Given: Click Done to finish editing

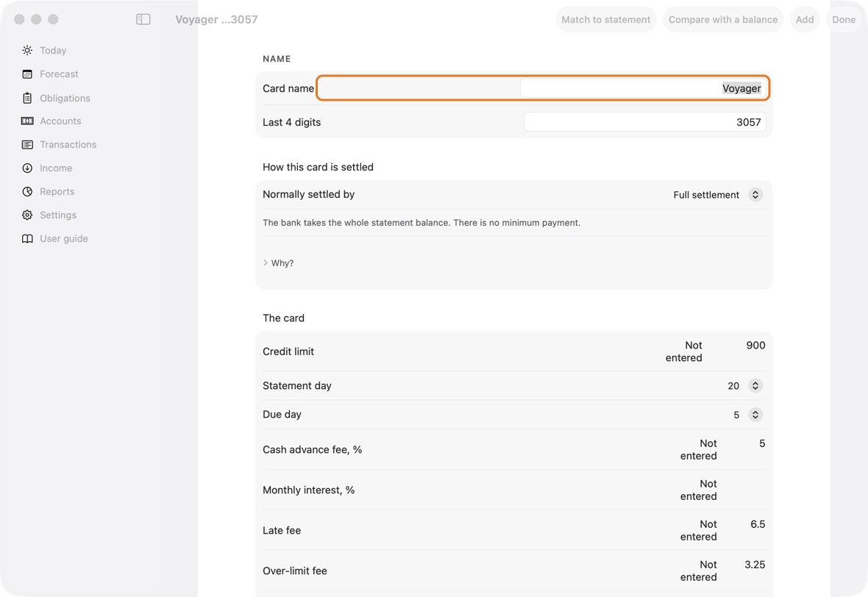Looking at the screenshot, I should [x=844, y=19].
